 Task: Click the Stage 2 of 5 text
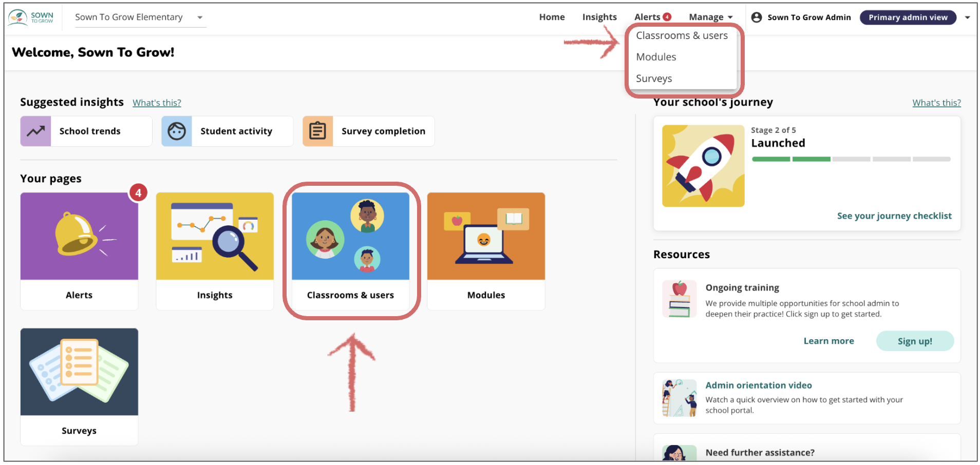(773, 130)
